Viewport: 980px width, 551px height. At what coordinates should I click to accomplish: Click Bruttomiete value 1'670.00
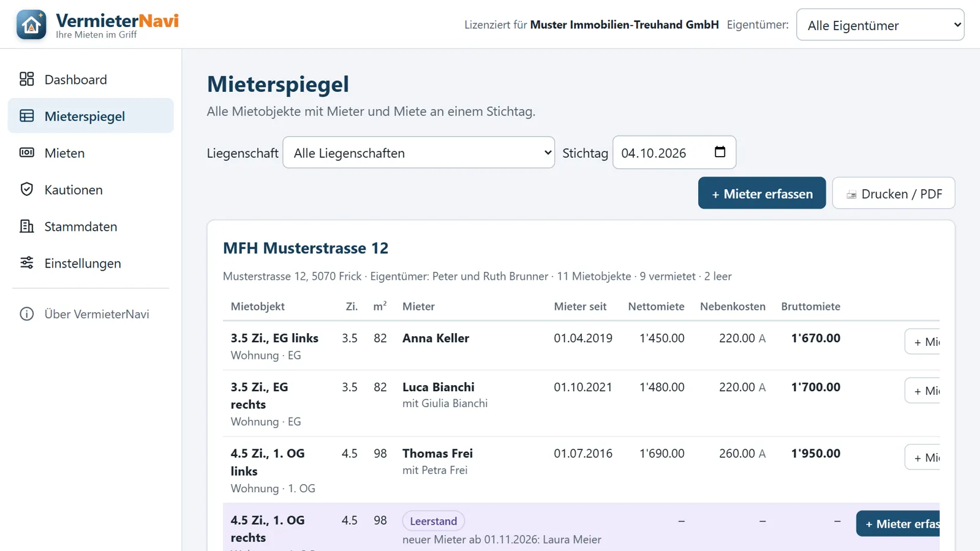point(816,338)
